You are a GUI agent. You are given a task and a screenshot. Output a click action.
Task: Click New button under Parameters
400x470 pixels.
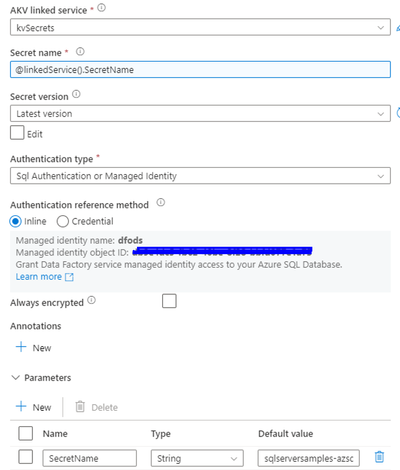pyautogui.click(x=34, y=407)
